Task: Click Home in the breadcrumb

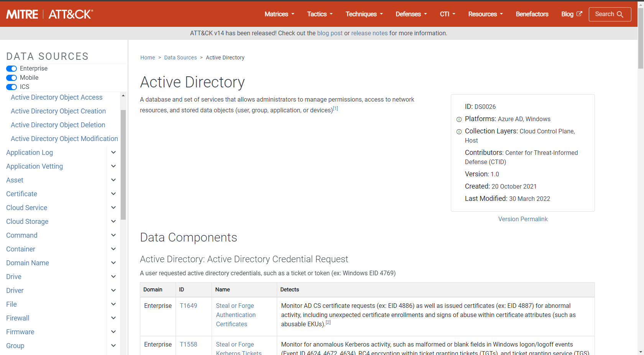Action: (x=148, y=58)
